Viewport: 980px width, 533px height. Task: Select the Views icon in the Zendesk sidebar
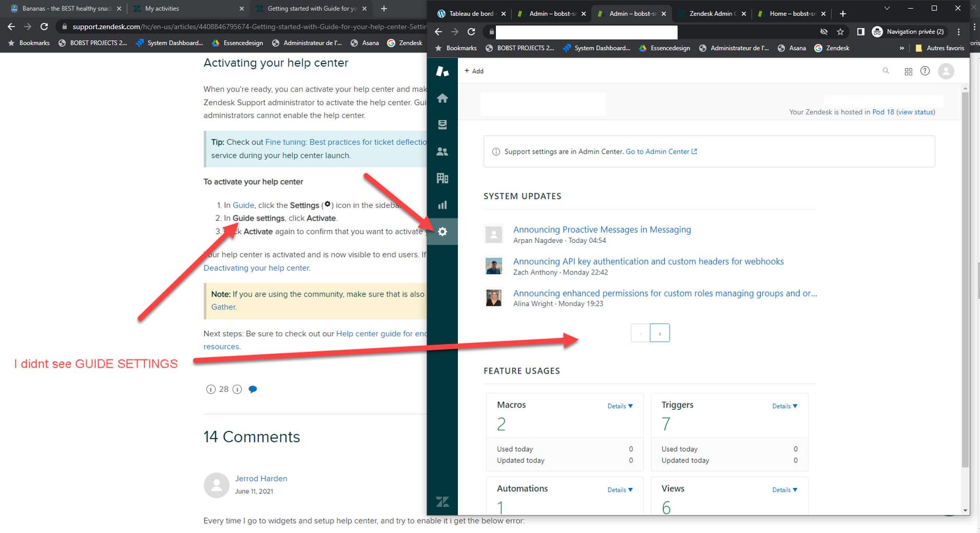click(x=442, y=124)
